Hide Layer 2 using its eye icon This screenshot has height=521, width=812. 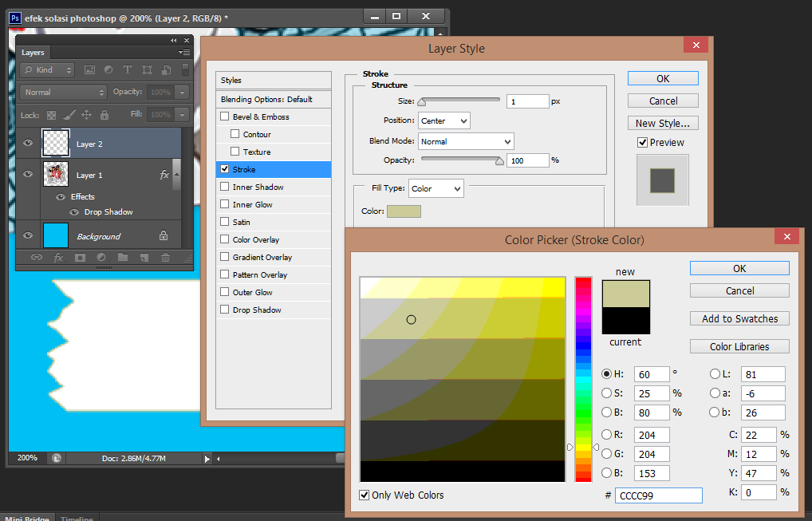[x=28, y=144]
